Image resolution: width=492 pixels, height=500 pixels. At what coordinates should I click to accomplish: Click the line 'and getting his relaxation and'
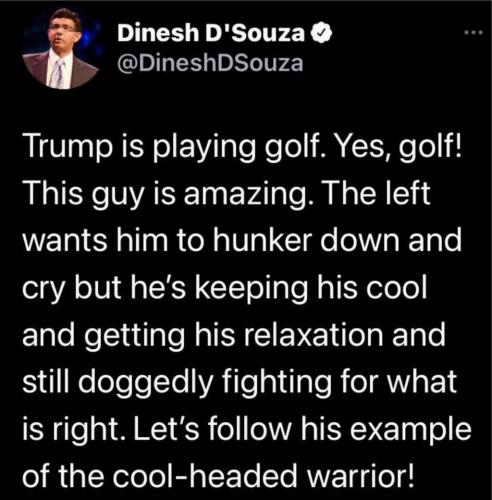click(x=234, y=335)
